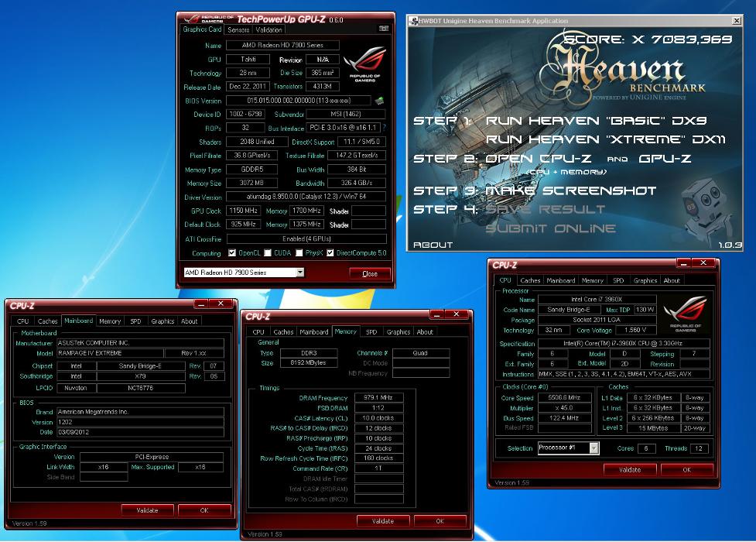The image size is (756, 542).
Task: Click the Bus Interface question mark in GPU-Z
Action: (x=385, y=128)
